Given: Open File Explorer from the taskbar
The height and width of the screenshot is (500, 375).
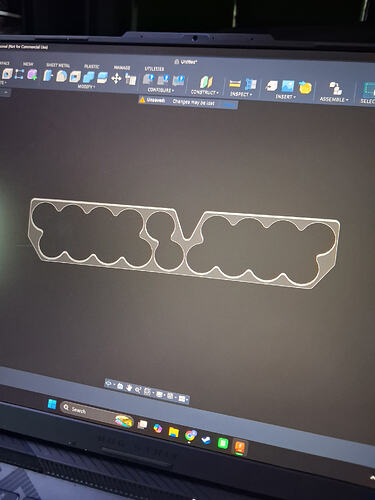Looking at the screenshot, I should point(174,432).
